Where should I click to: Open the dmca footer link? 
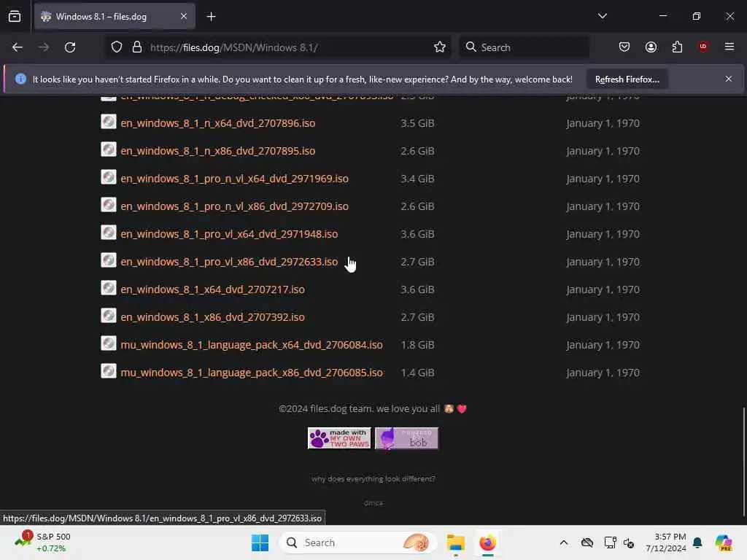[x=373, y=503]
